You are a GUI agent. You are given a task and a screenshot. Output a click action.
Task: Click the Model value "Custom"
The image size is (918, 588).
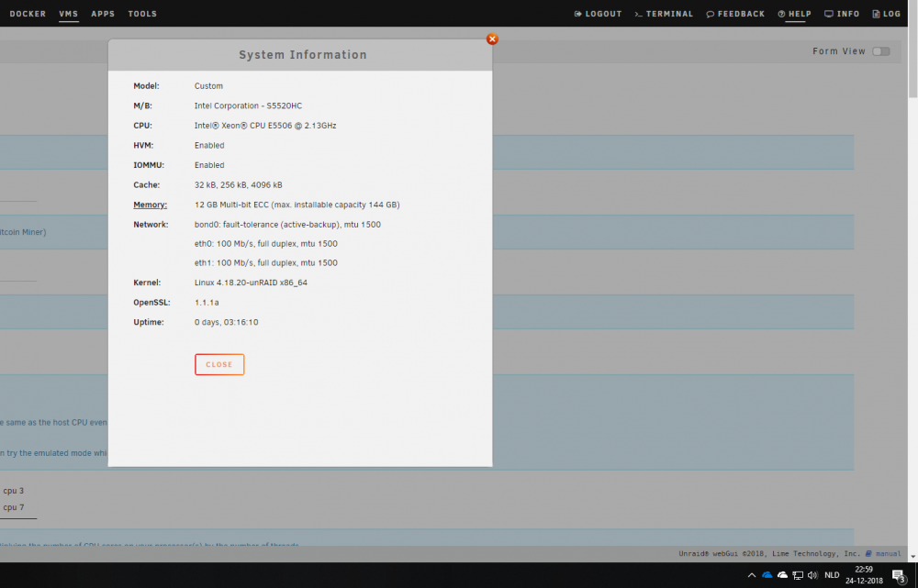point(208,86)
